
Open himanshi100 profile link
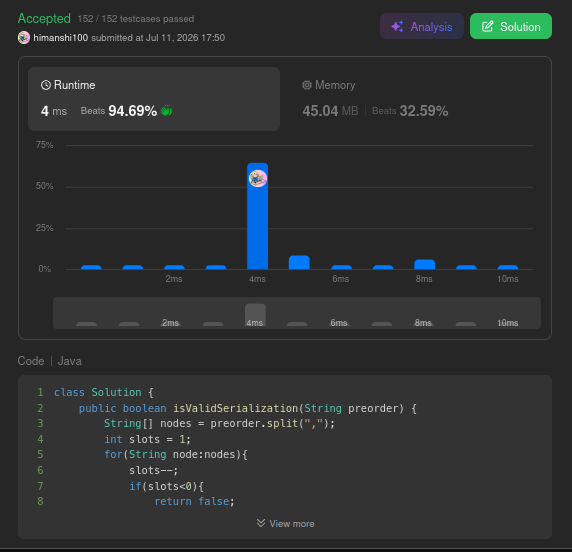click(x=61, y=38)
